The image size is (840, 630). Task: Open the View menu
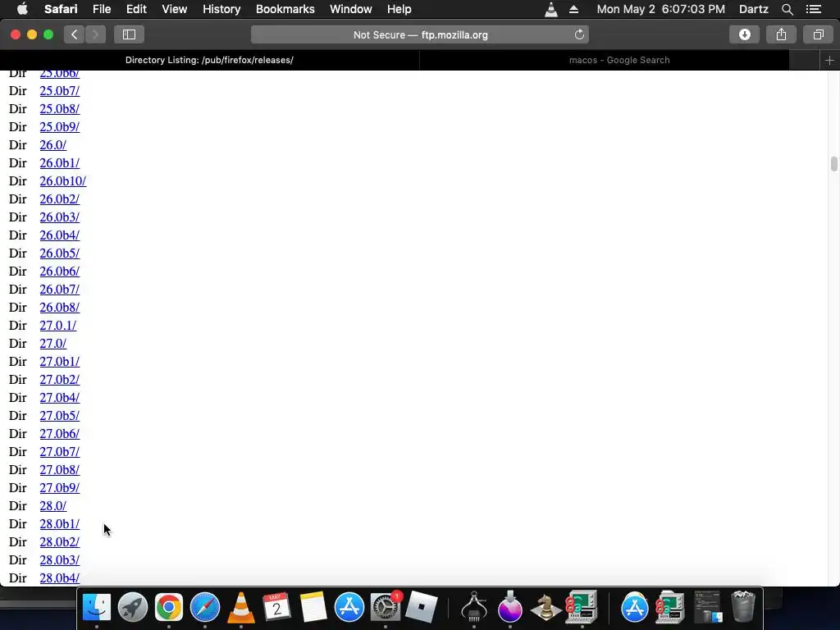[174, 9]
